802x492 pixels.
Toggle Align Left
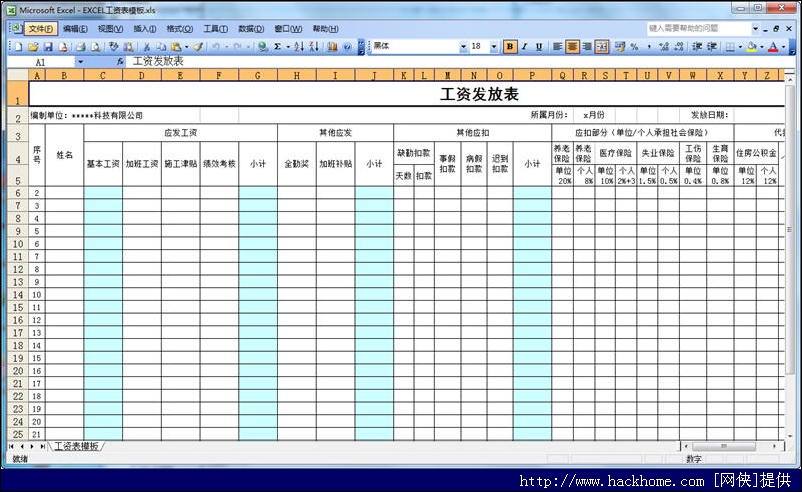pos(558,47)
